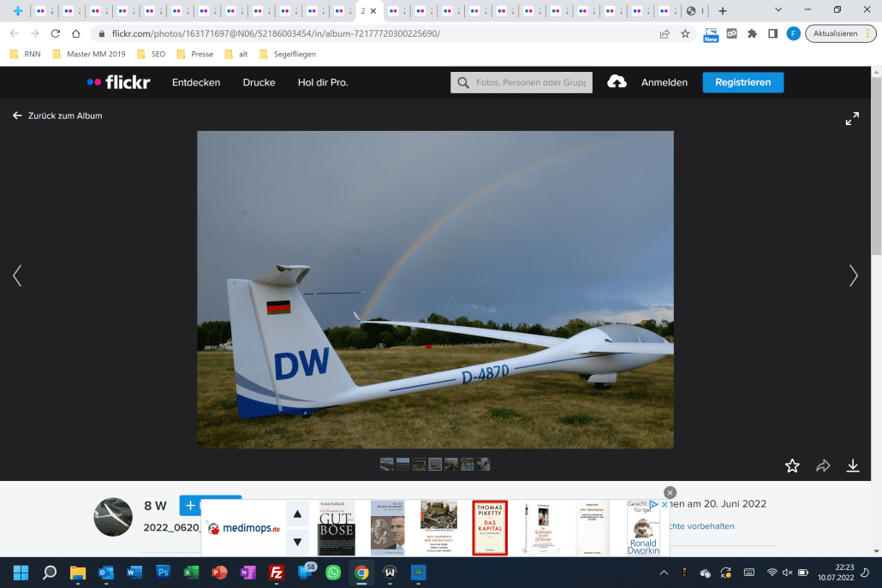Go to the previous photo with the left arrow
Screen dimensions: 882x588
(x=17, y=276)
